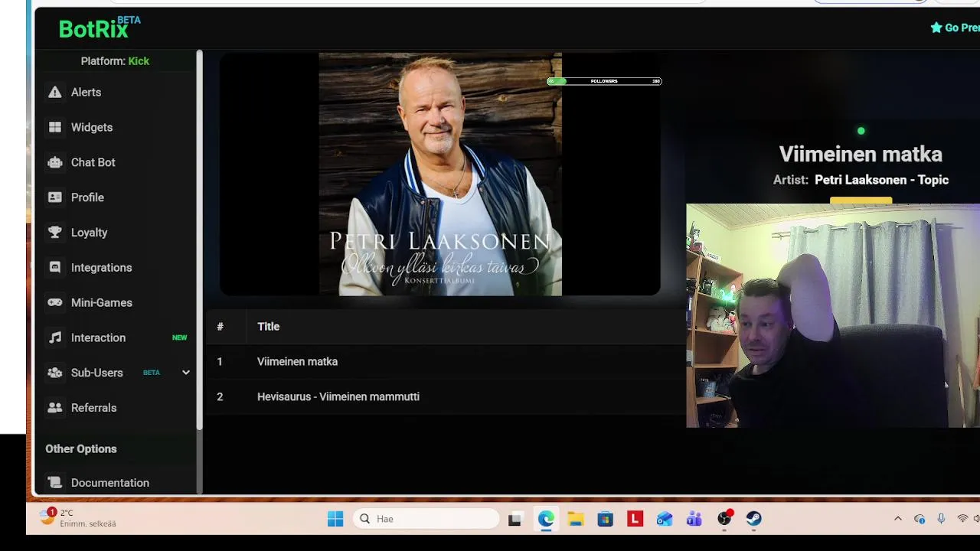
Task: Click the Title column header
Action: pyautogui.click(x=269, y=327)
